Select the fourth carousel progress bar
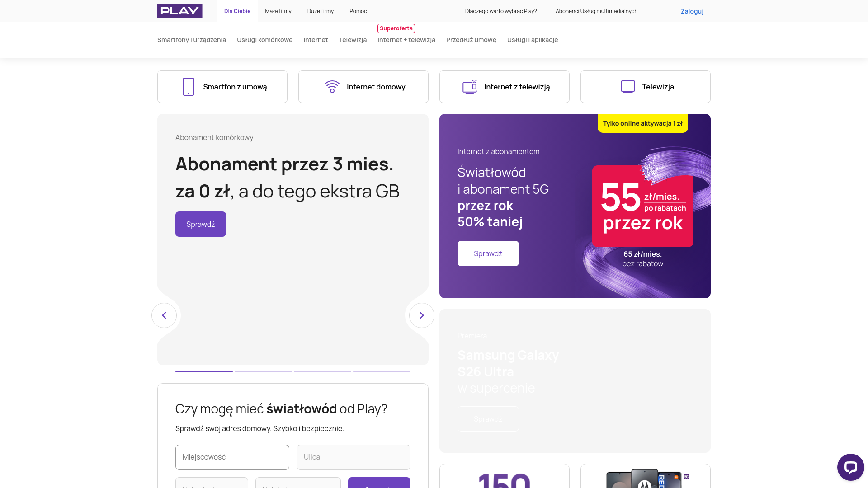This screenshot has width=868, height=488. (382, 371)
